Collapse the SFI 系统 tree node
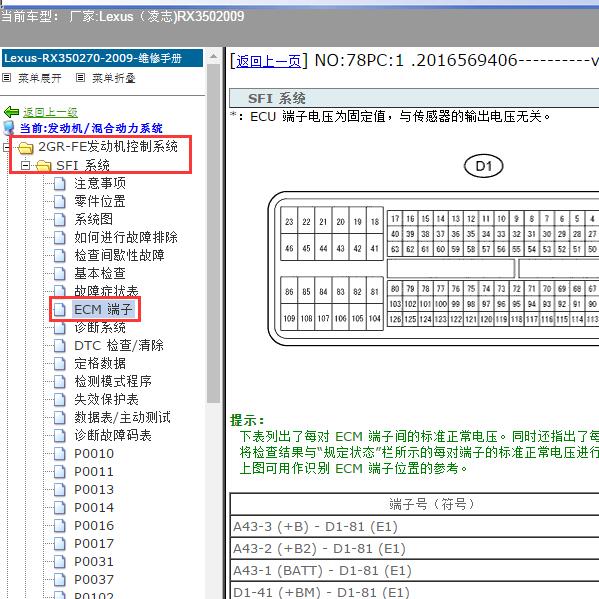The image size is (599, 599). [x=26, y=165]
